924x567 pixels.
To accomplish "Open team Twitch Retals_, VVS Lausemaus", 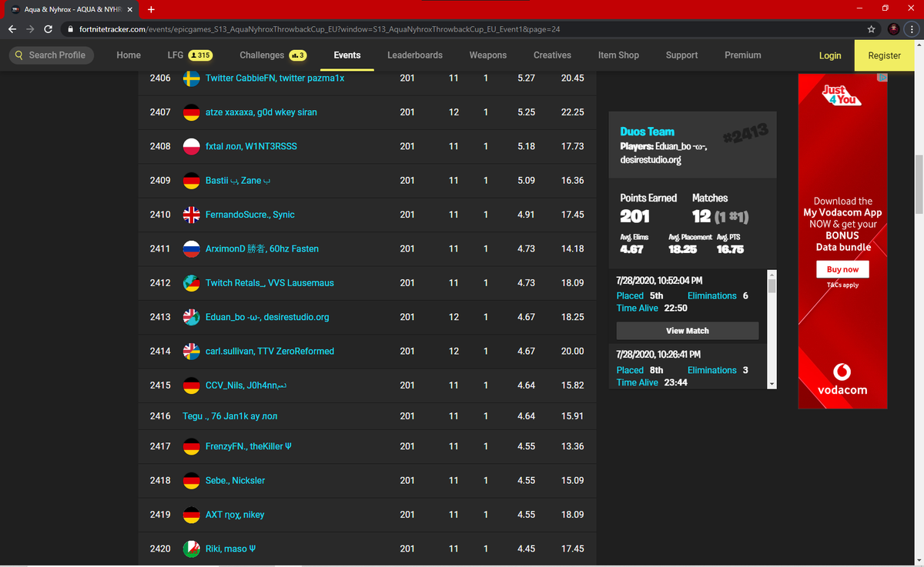I will click(269, 283).
